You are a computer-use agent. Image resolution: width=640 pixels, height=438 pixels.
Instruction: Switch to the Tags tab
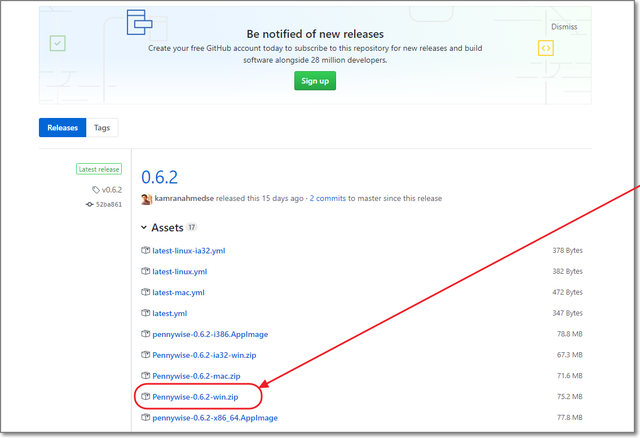pyautogui.click(x=102, y=128)
